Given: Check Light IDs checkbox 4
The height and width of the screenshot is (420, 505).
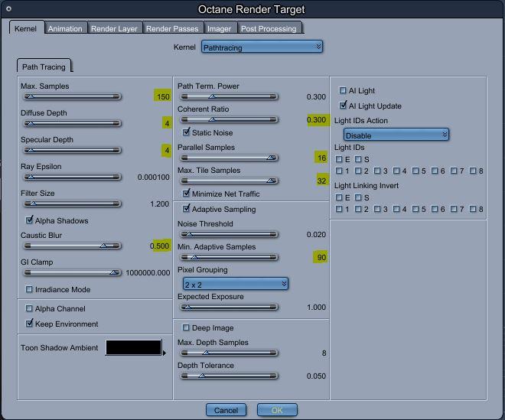Looking at the screenshot, I should (x=396, y=171).
